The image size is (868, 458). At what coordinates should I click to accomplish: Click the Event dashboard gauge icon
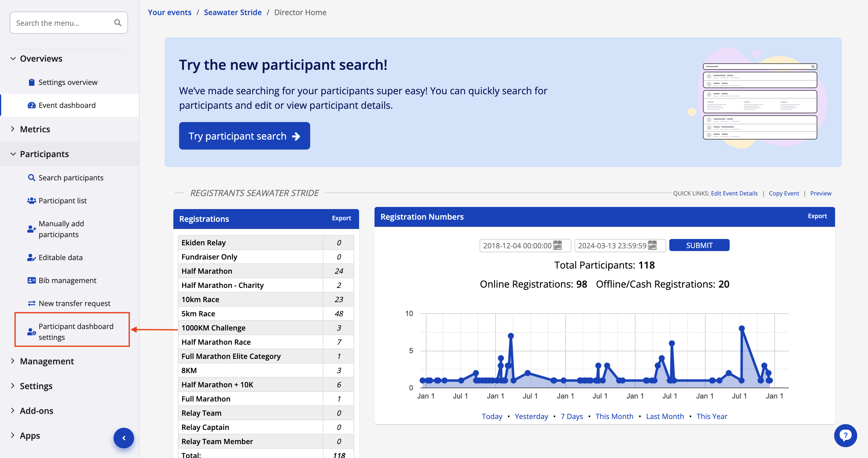(x=31, y=105)
